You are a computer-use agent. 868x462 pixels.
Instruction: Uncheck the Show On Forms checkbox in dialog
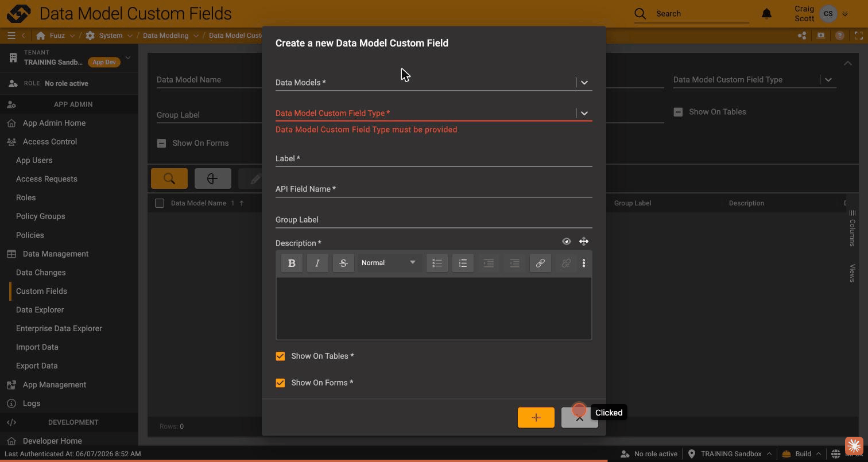point(280,383)
